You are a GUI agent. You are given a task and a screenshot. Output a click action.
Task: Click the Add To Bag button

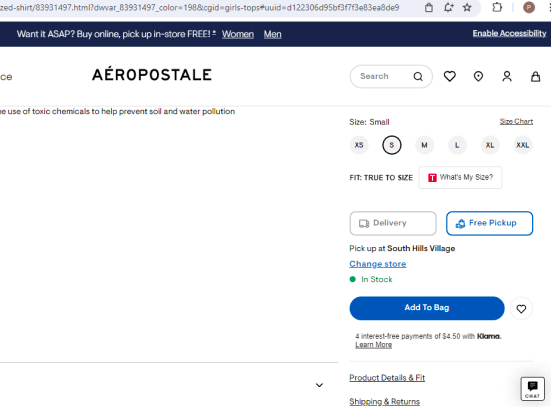pyautogui.click(x=427, y=308)
